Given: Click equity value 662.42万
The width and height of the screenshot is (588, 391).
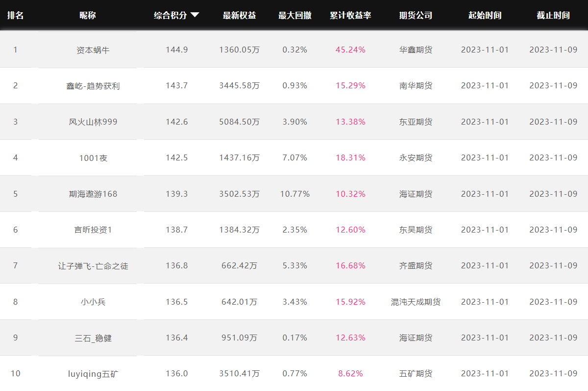Looking at the screenshot, I should [239, 265].
